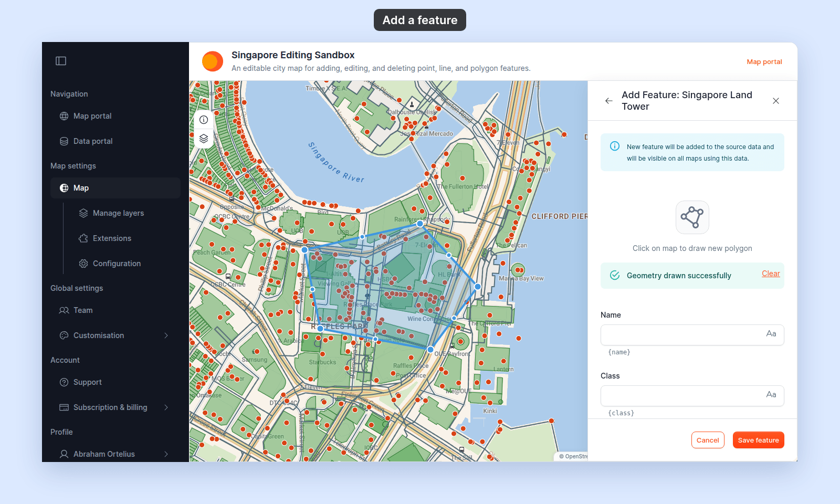Click the polygon drawing tool icon

[692, 217]
